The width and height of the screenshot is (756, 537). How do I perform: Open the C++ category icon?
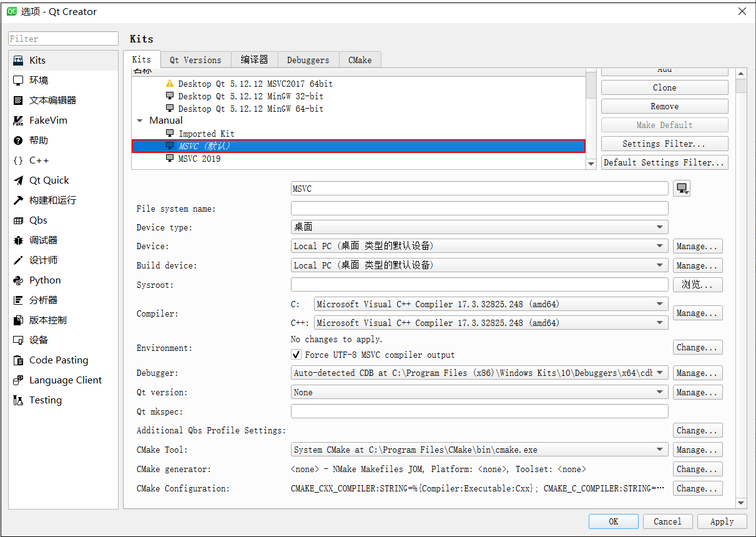[18, 160]
